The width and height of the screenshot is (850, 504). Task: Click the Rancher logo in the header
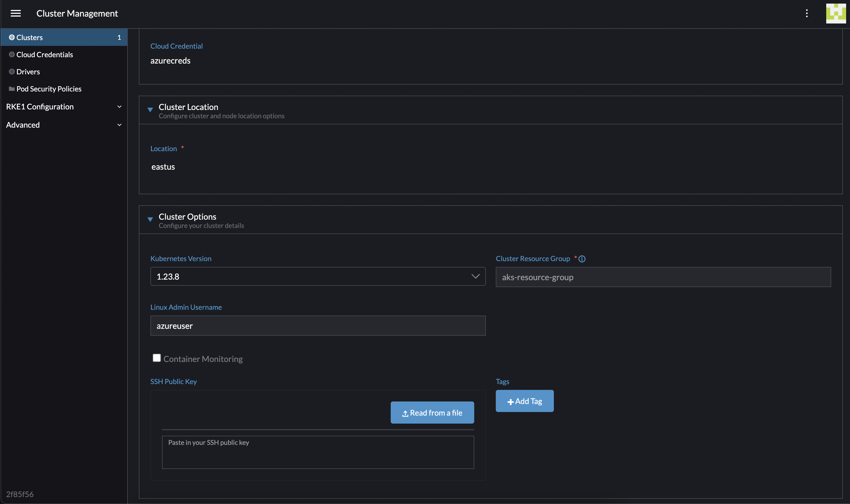[x=837, y=14]
